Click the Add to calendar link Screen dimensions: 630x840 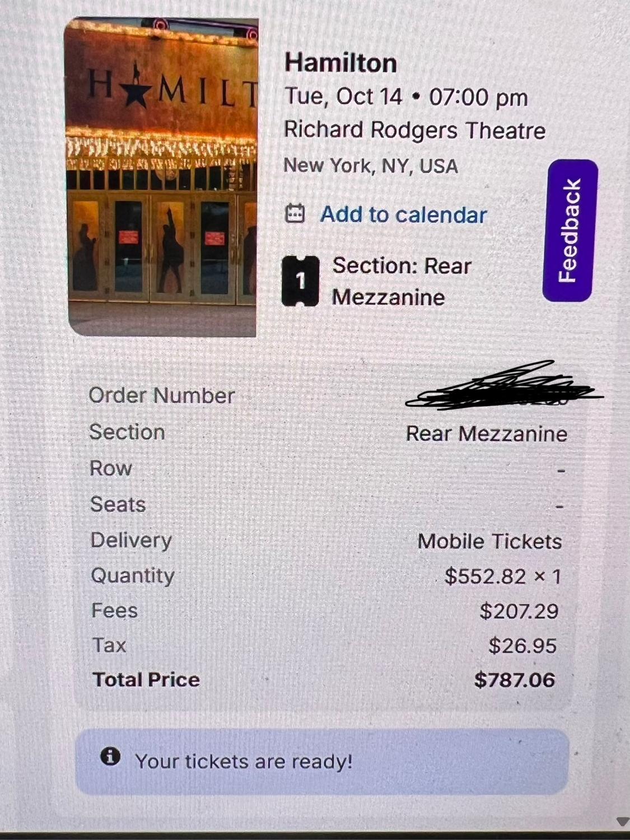(x=403, y=214)
